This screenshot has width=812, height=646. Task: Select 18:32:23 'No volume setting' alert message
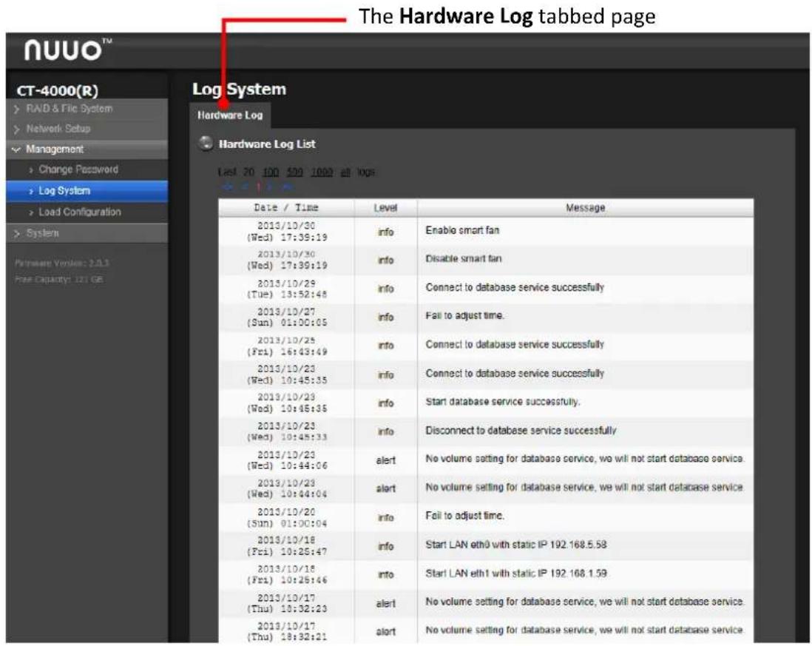[585, 602]
